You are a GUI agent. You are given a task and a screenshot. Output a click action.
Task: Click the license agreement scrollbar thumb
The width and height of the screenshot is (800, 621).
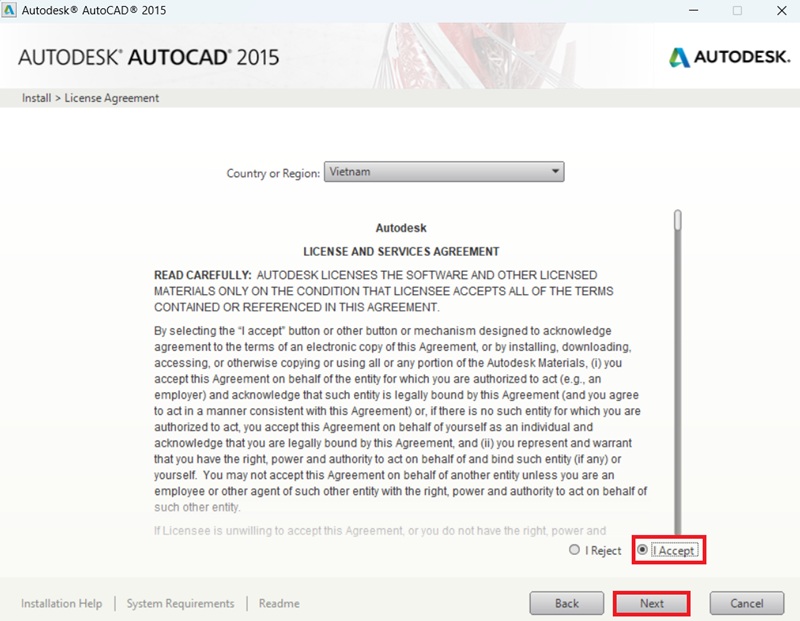pyautogui.click(x=677, y=220)
